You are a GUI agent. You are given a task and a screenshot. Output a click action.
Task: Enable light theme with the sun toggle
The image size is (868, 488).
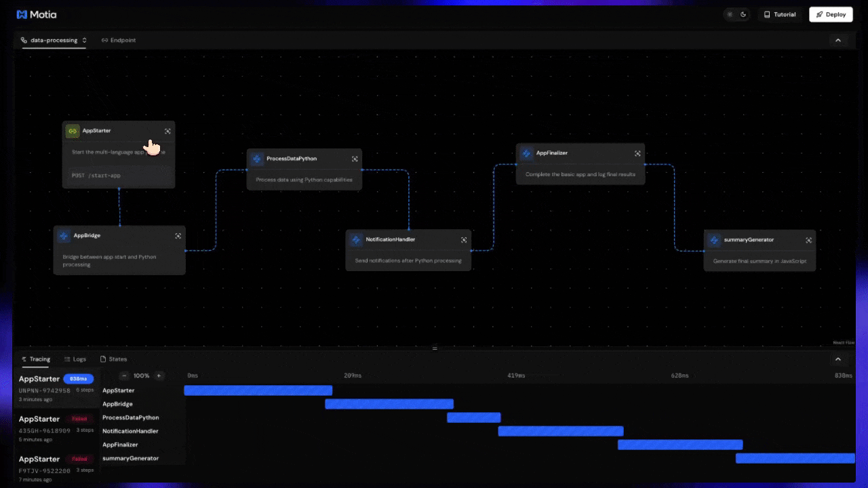pos(730,14)
